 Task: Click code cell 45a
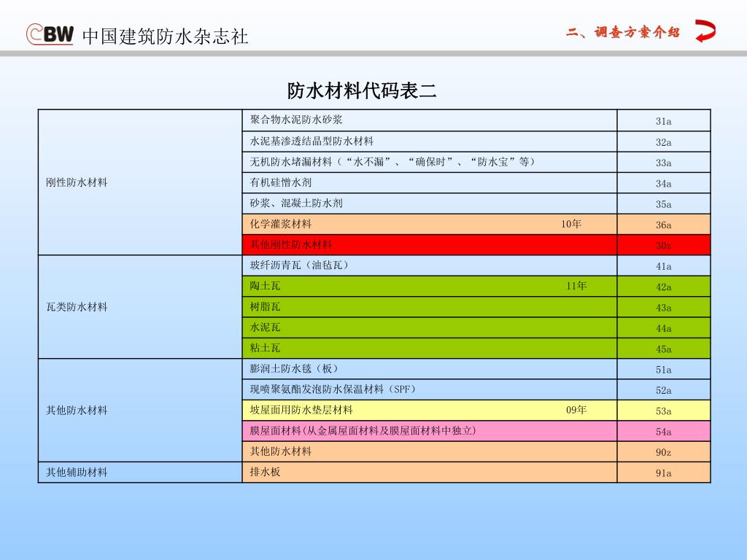coord(664,348)
